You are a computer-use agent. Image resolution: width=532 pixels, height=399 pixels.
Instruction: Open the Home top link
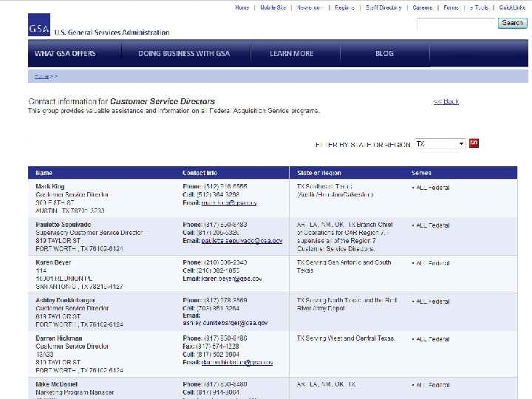tap(242, 7)
